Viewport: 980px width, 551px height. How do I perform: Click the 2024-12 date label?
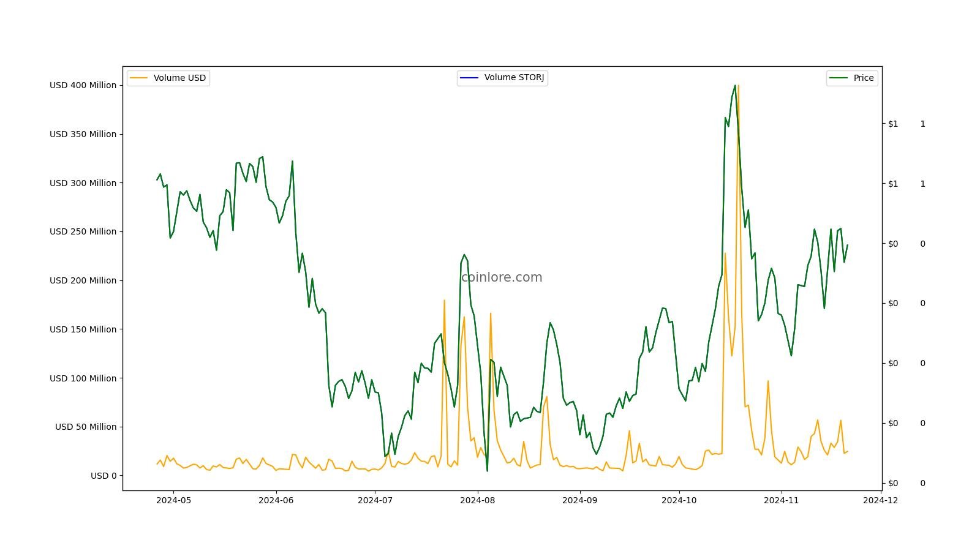[880, 500]
